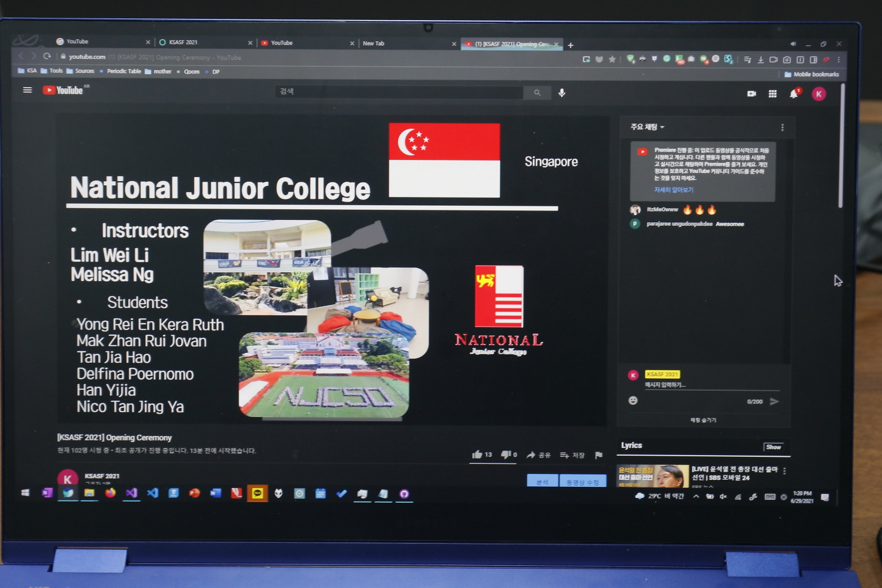The height and width of the screenshot is (588, 882).
Task: Save video to playlist with 저장
Action: point(572,455)
